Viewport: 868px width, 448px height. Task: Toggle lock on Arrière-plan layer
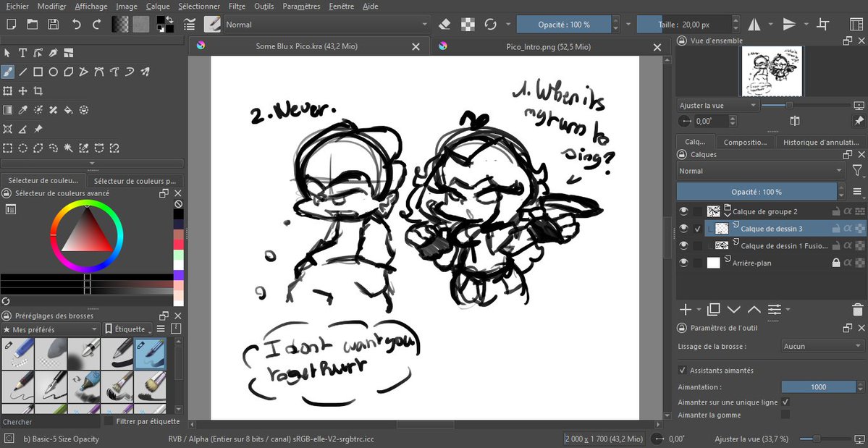pyautogui.click(x=836, y=263)
